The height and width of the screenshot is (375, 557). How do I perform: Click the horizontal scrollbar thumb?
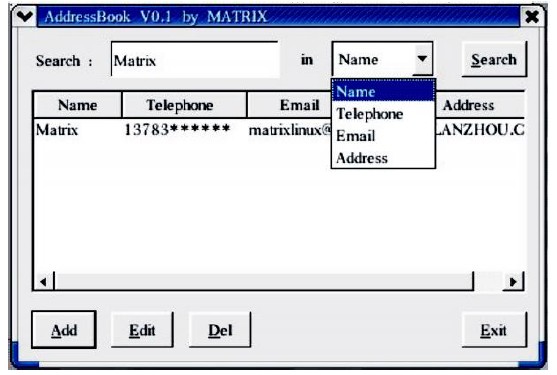[x=264, y=282]
